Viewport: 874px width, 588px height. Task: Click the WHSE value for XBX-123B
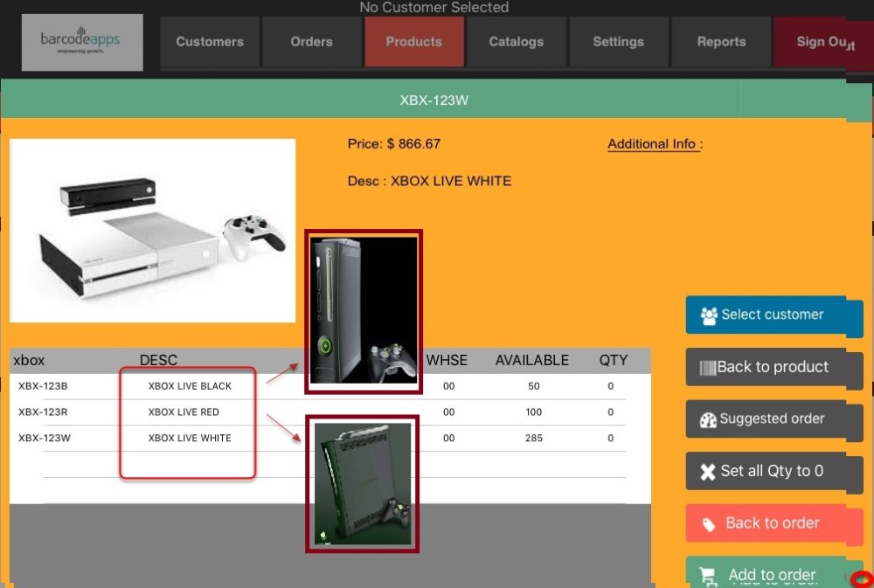click(448, 385)
